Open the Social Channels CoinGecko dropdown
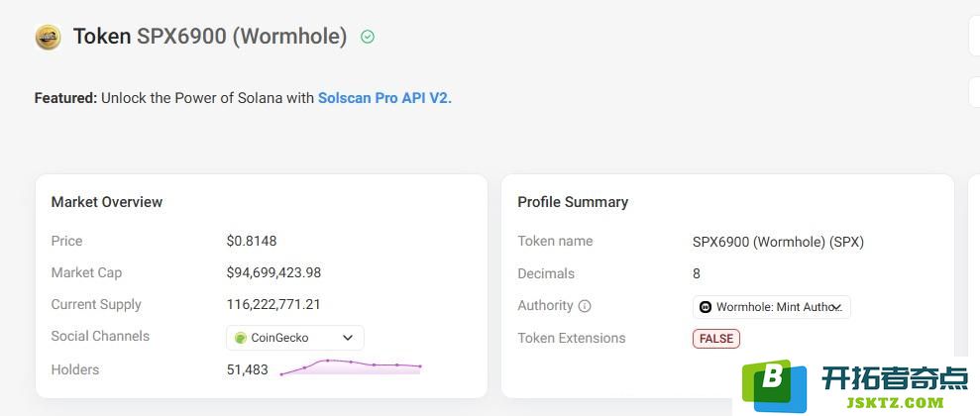Screen dimensions: 980x416 (x=295, y=338)
